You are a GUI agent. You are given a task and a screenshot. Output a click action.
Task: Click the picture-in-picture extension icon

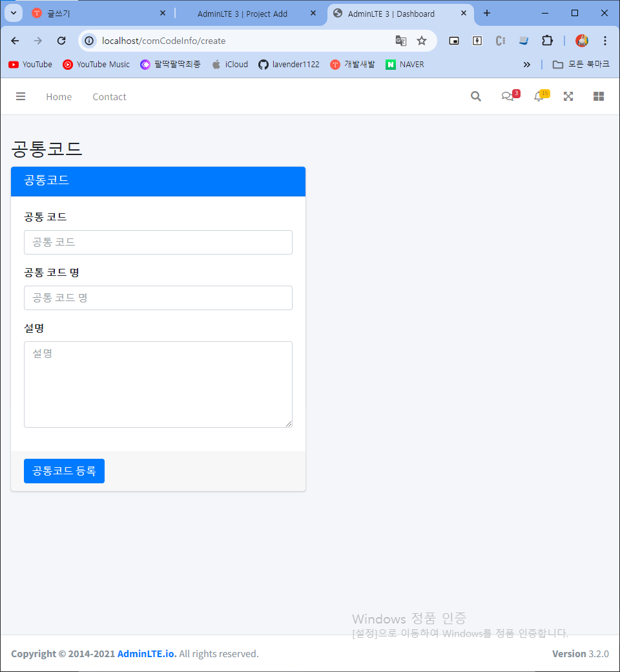click(x=454, y=41)
